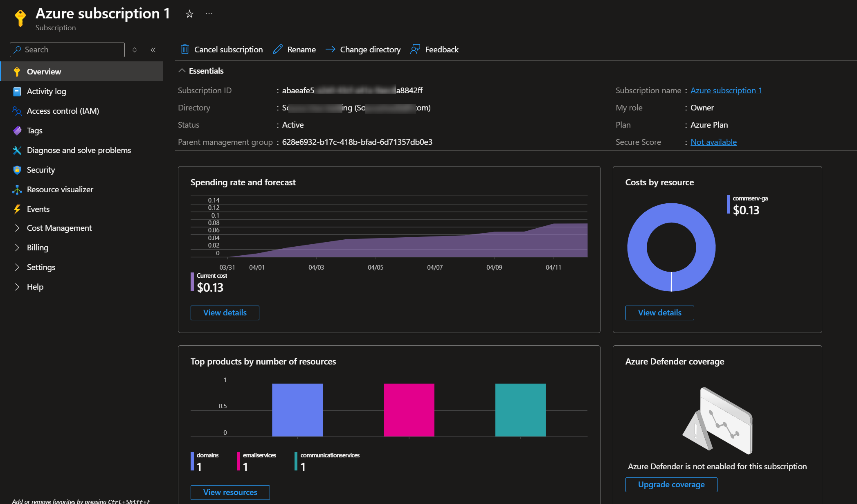Image resolution: width=857 pixels, height=504 pixels.
Task: Click the Change directory arrow icon
Action: (330, 49)
